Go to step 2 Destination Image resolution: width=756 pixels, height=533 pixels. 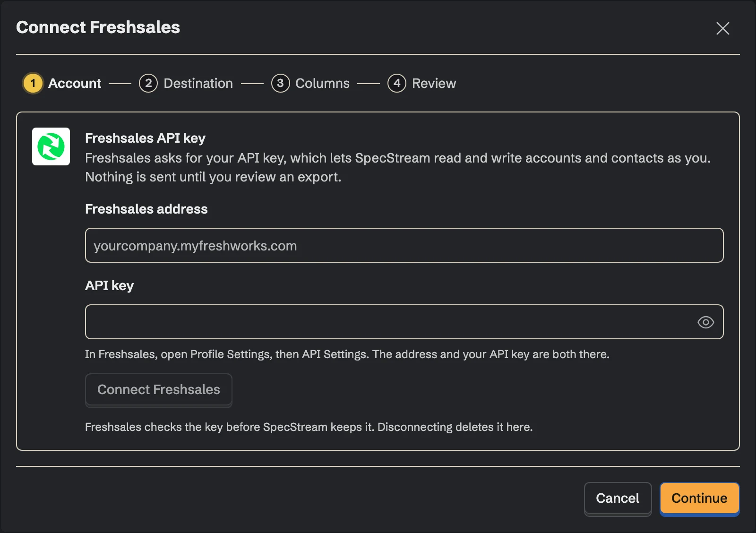(x=186, y=83)
